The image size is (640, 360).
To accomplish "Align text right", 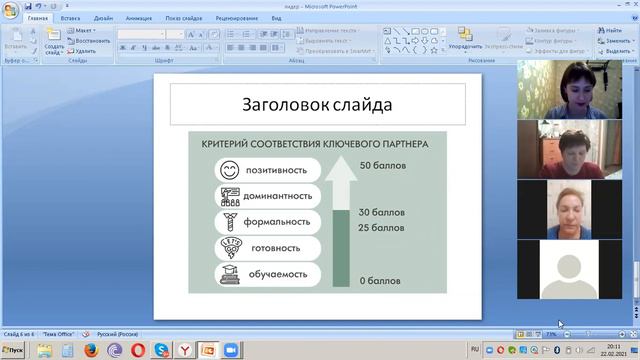I will (252, 48).
